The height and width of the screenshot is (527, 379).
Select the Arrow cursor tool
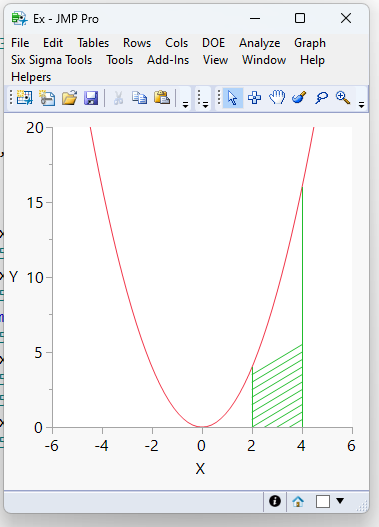pyautogui.click(x=233, y=98)
